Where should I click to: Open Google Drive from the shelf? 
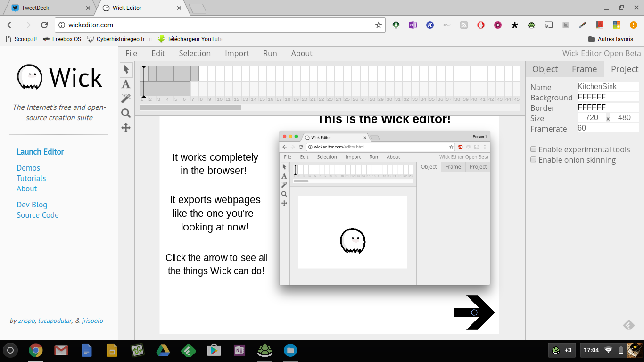pos(163,350)
